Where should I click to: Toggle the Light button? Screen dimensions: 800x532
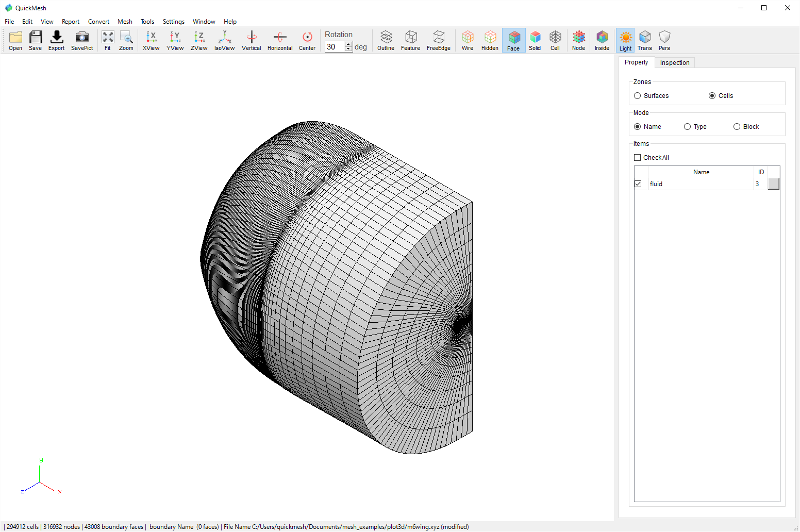626,40
